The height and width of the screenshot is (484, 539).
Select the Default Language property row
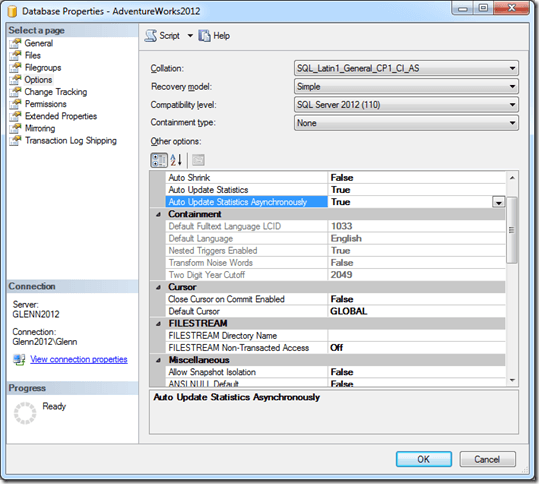(x=335, y=239)
